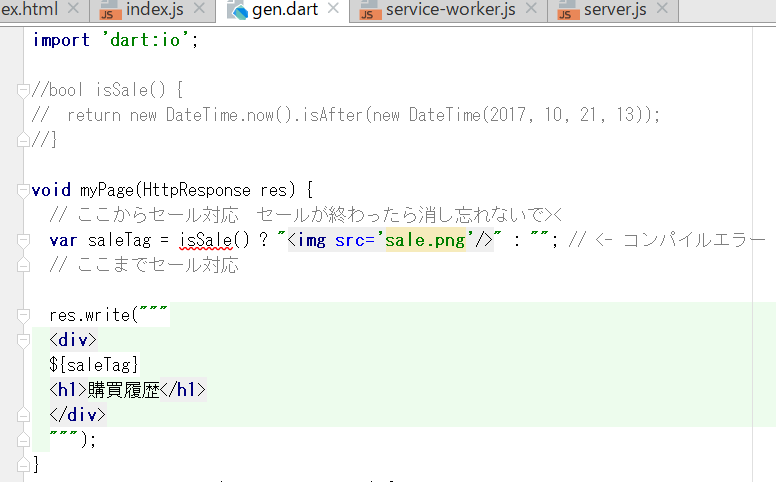Collapse the res.write block fold marker
The image size is (776, 482).
[x=23, y=315]
